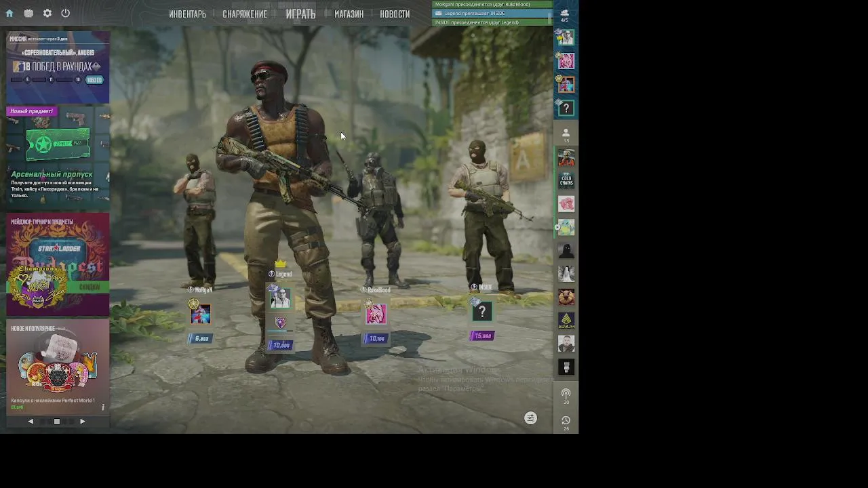The height and width of the screenshot is (488, 868).
Task: Open settings gear icon
Action: click(47, 14)
